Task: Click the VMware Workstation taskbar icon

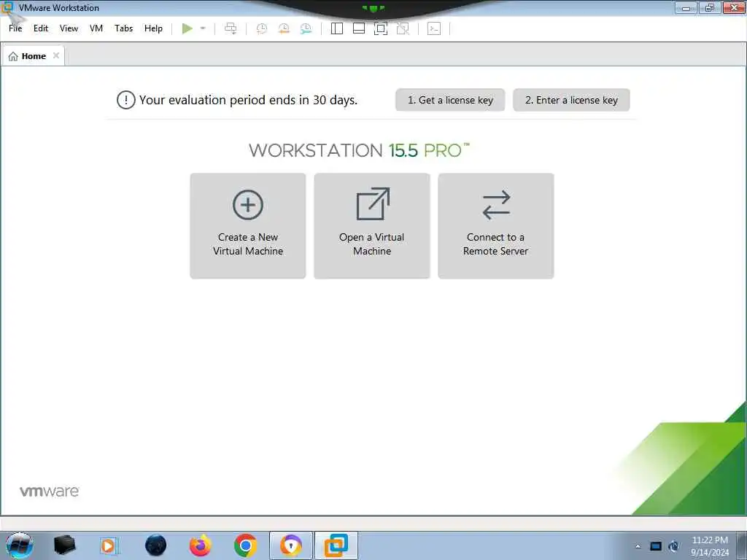Action: coord(336,545)
